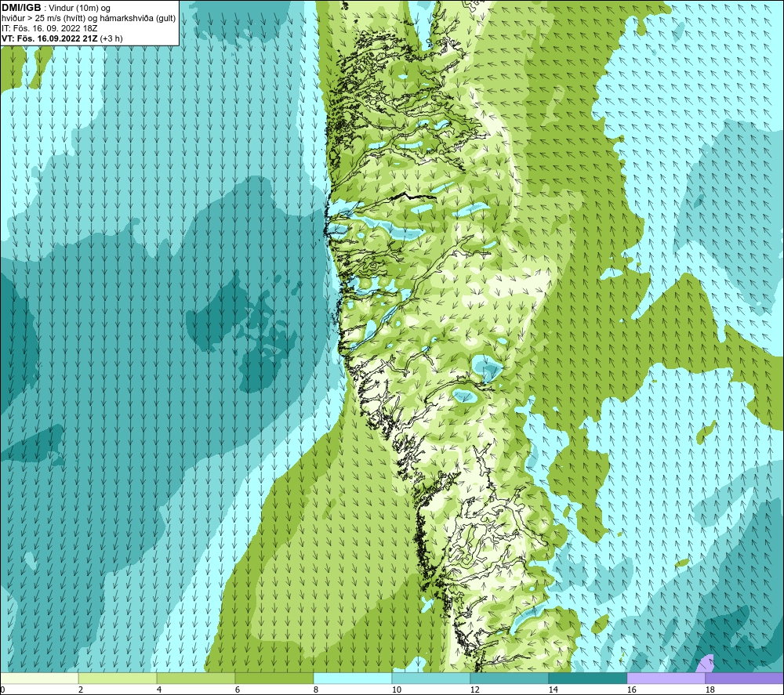Image resolution: width=784 pixels, height=695 pixels.
Task: Click the 6–8 m/s olive green legend swatch
Action: (x=274, y=678)
